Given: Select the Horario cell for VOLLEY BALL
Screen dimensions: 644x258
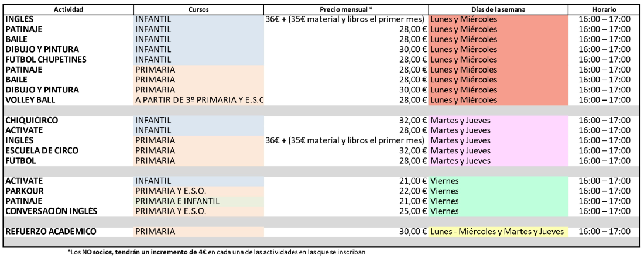Looking at the screenshot, I should pyautogui.click(x=604, y=100).
